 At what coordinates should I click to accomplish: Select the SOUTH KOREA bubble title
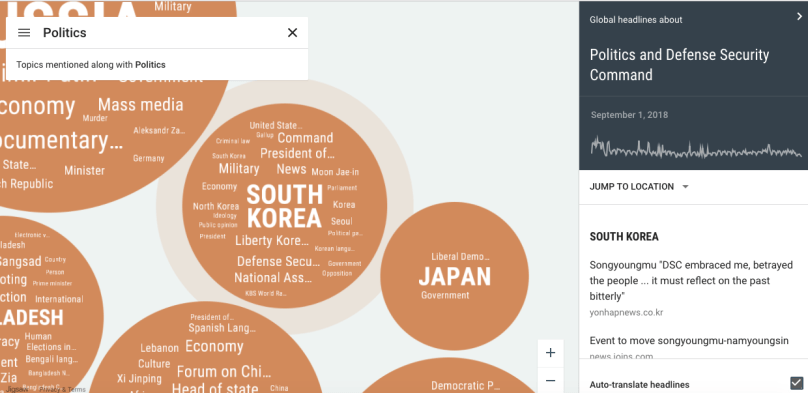[x=284, y=206]
